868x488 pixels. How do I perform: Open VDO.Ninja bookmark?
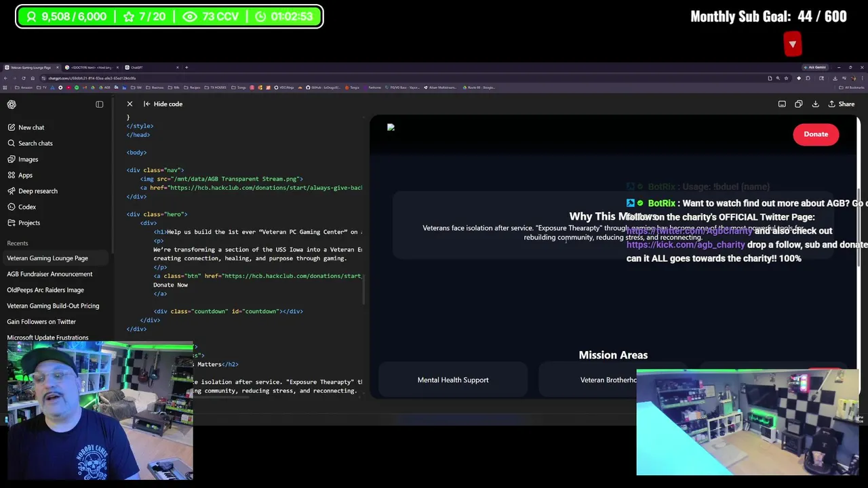tap(284, 87)
